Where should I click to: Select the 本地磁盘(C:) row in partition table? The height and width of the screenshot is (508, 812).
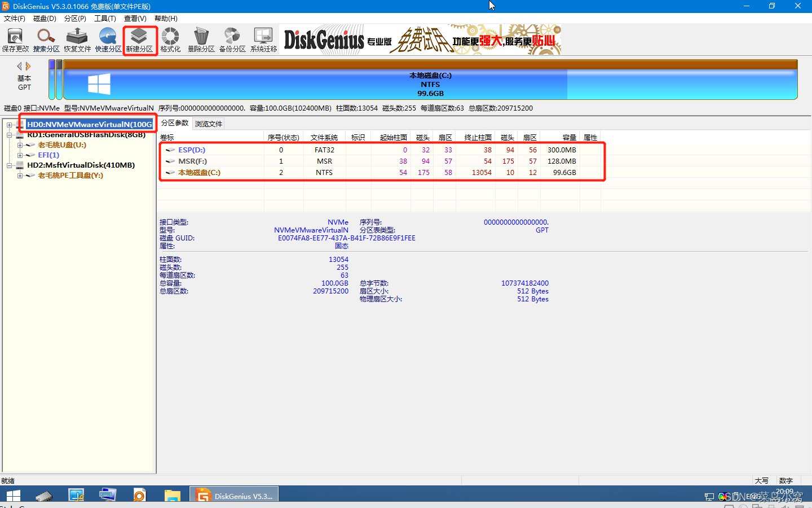pyautogui.click(x=379, y=173)
